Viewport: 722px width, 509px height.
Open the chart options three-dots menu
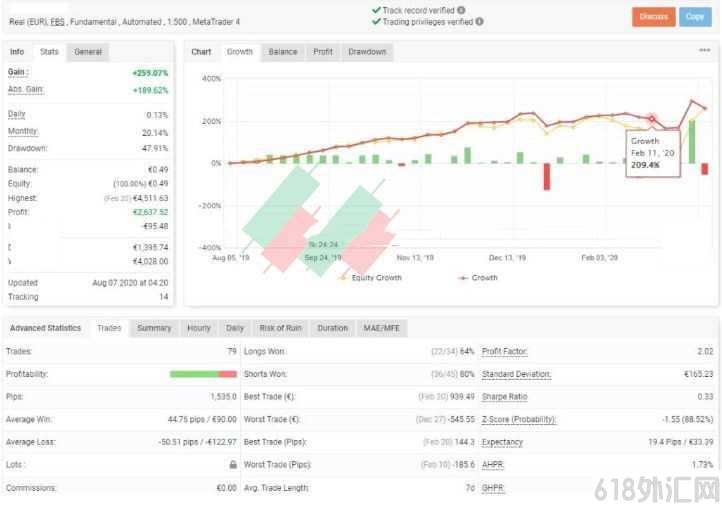pyautogui.click(x=705, y=50)
